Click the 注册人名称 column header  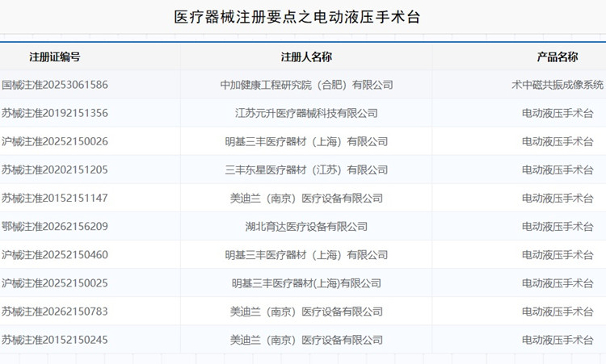tap(306, 57)
